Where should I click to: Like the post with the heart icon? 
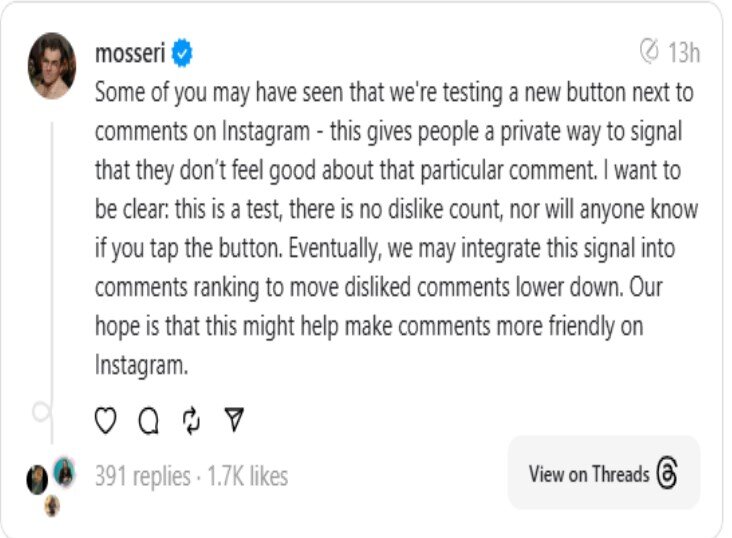[106, 422]
